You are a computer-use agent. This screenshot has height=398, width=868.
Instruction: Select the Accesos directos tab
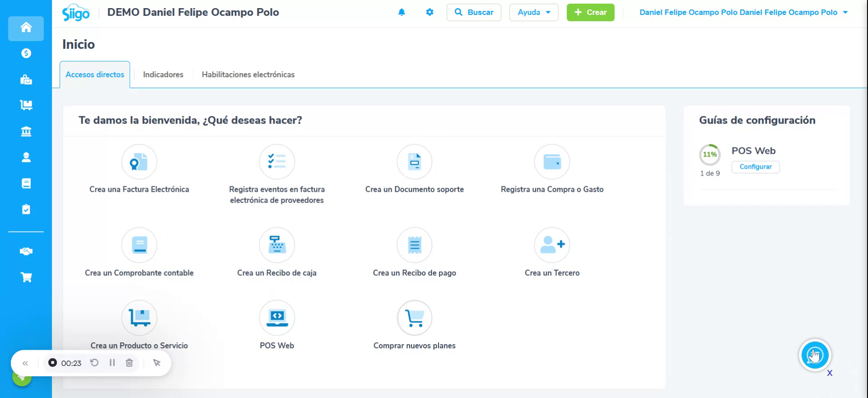(x=95, y=75)
